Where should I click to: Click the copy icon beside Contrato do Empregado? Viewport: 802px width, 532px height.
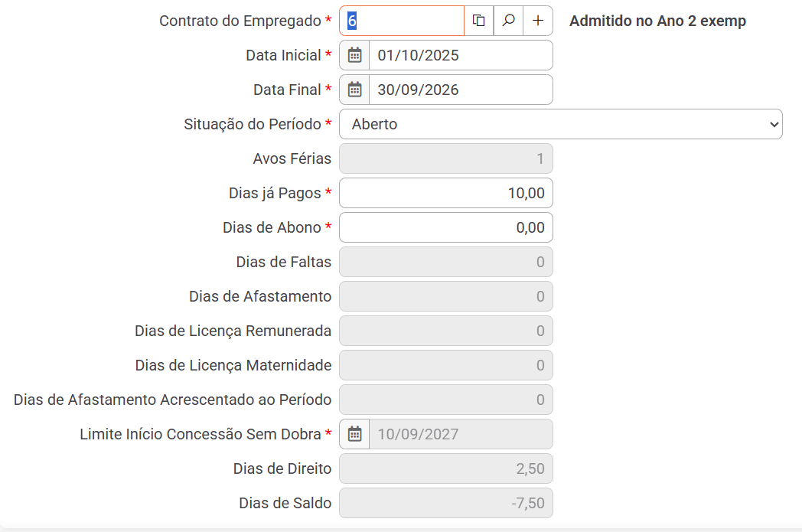coord(479,21)
